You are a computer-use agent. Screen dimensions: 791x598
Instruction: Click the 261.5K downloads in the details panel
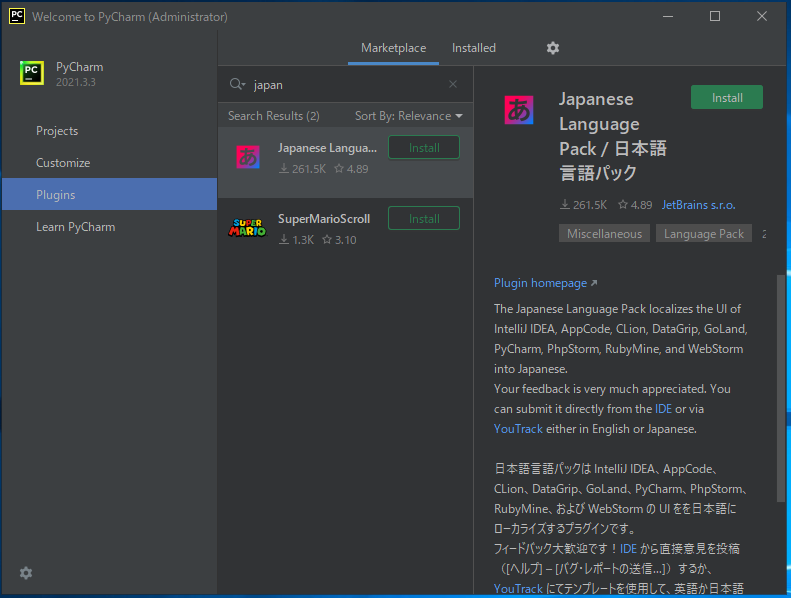click(x=584, y=205)
